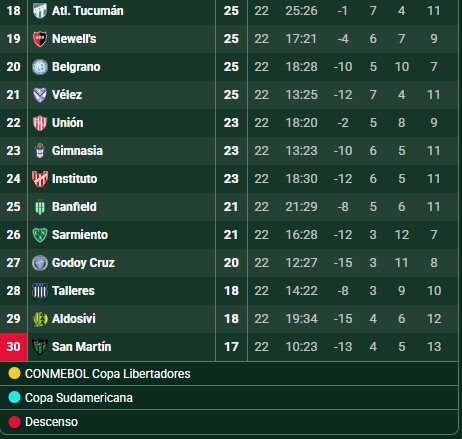
Task: Open the Godoy Cruz team page
Action: pos(83,263)
